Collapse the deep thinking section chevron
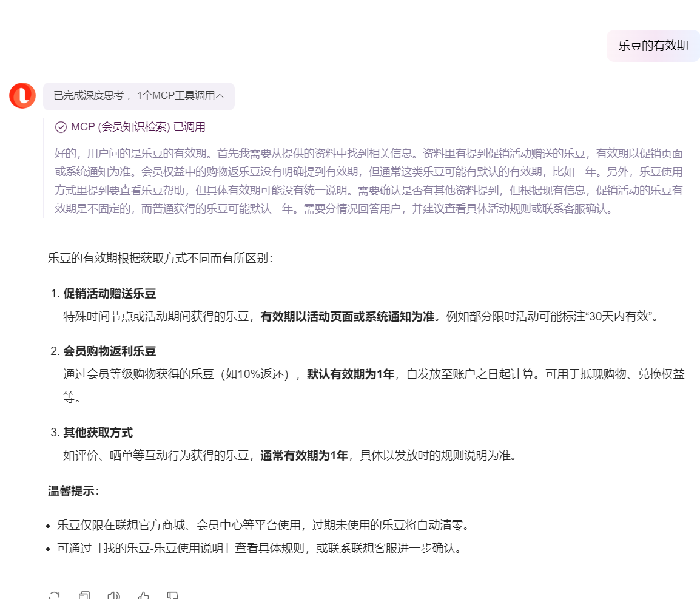 click(x=220, y=96)
